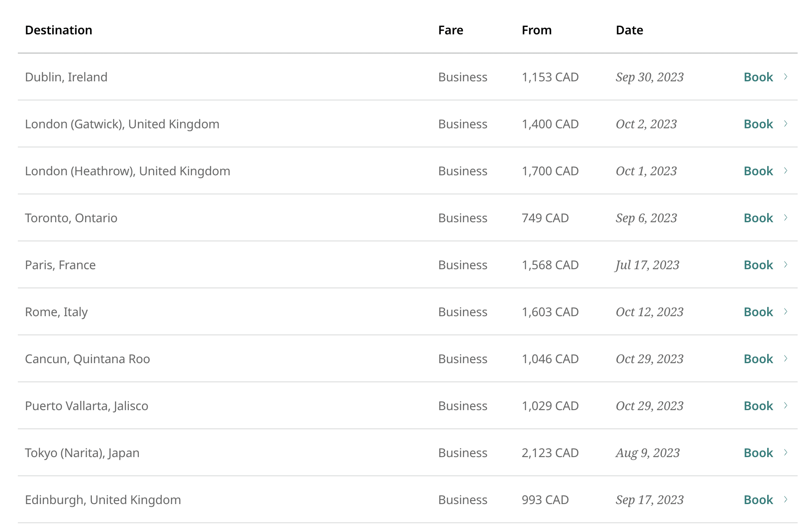Click the chevron icon in the Toronto row
This screenshot has width=812, height=528.
click(785, 218)
